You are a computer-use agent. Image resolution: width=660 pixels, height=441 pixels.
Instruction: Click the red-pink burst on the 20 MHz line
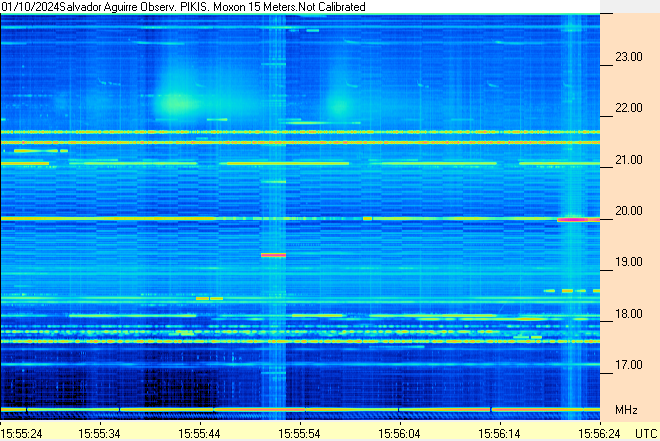point(578,220)
